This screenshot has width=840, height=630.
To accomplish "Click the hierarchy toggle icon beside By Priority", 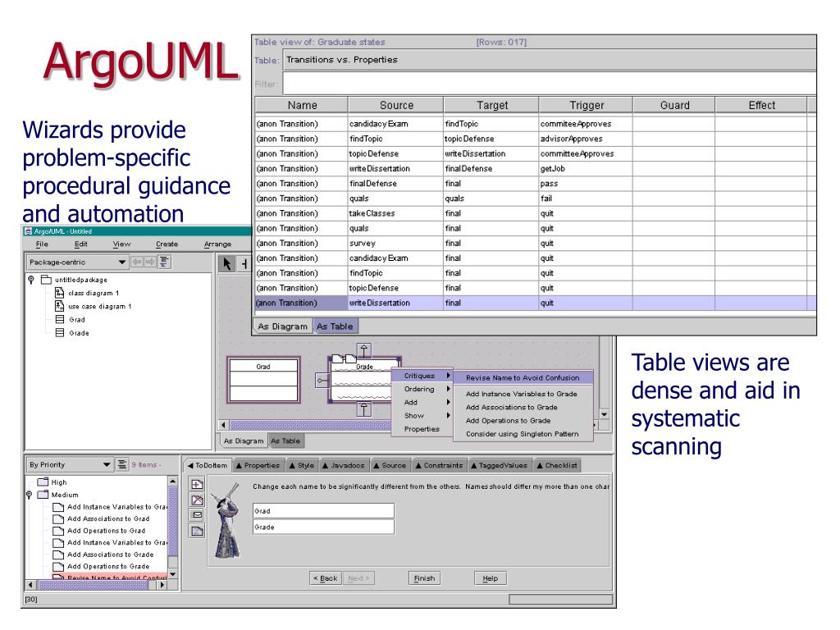I will (122, 464).
